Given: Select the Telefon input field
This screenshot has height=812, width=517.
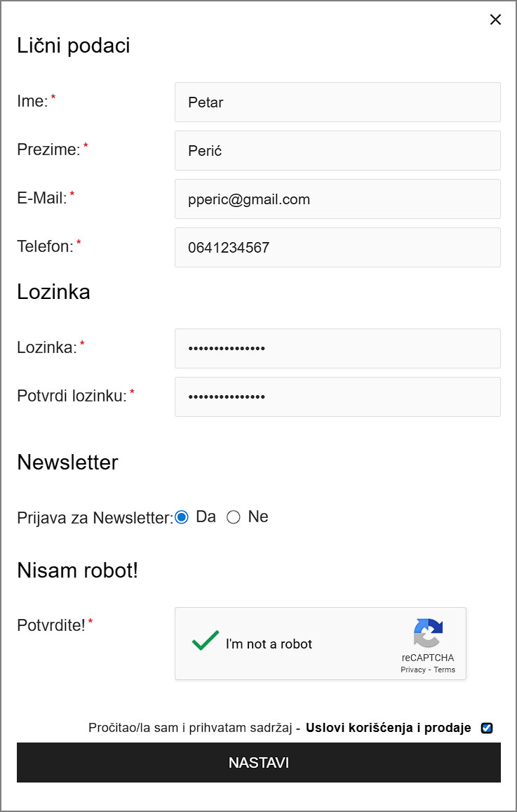Looking at the screenshot, I should [337, 248].
